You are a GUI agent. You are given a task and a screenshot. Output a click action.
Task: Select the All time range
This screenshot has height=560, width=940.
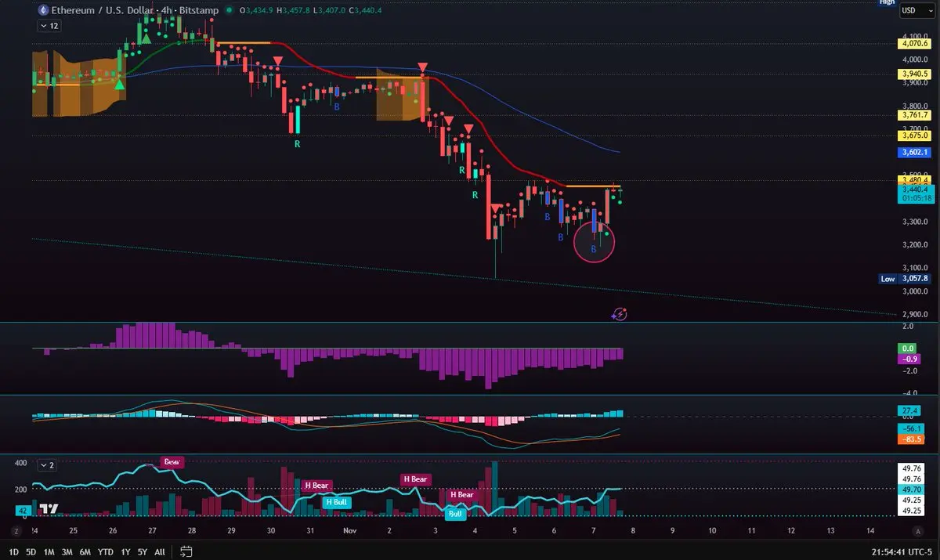click(x=160, y=551)
